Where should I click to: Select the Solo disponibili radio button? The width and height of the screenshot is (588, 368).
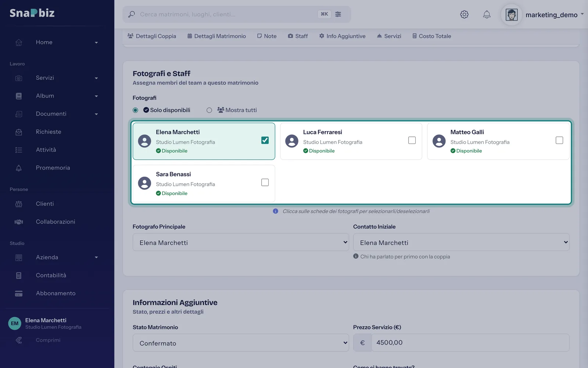coord(136,110)
